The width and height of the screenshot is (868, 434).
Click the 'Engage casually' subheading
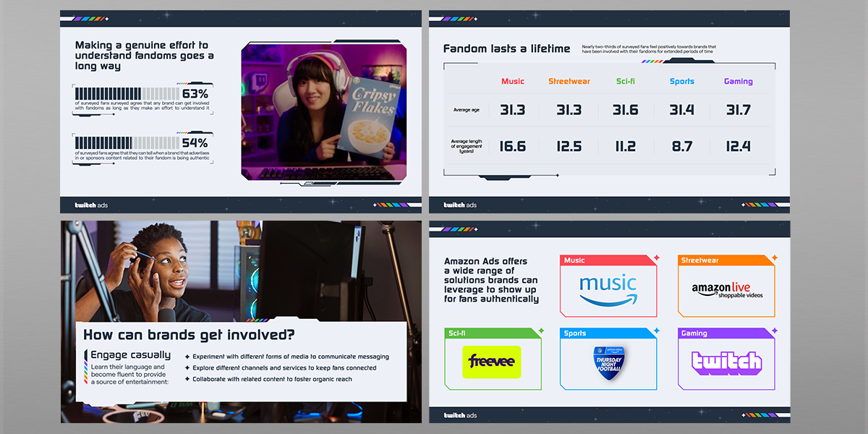(x=131, y=355)
